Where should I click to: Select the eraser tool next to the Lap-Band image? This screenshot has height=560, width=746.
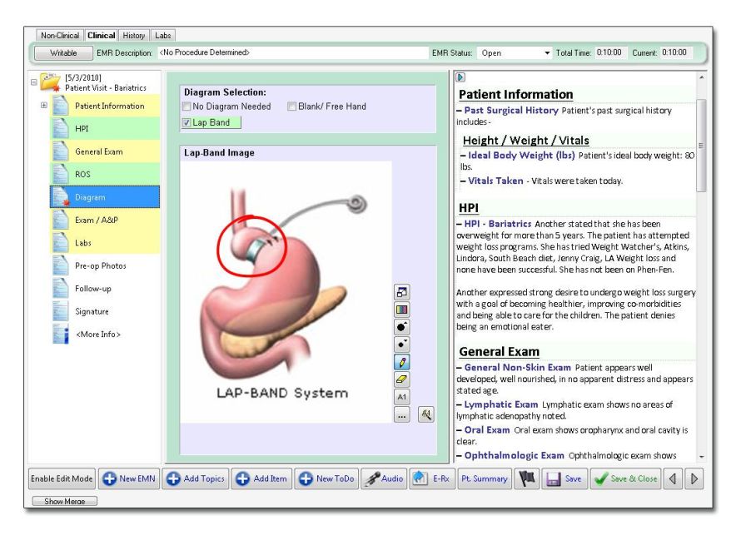(x=401, y=379)
